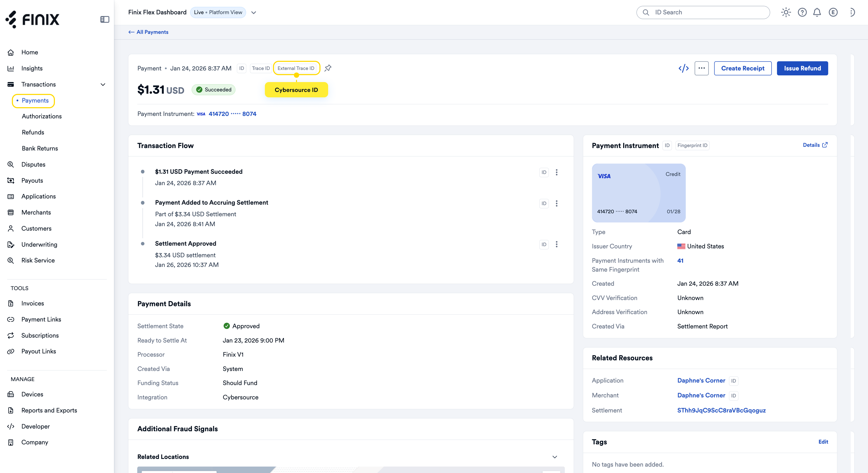Open Payment Links tool

pos(42,320)
